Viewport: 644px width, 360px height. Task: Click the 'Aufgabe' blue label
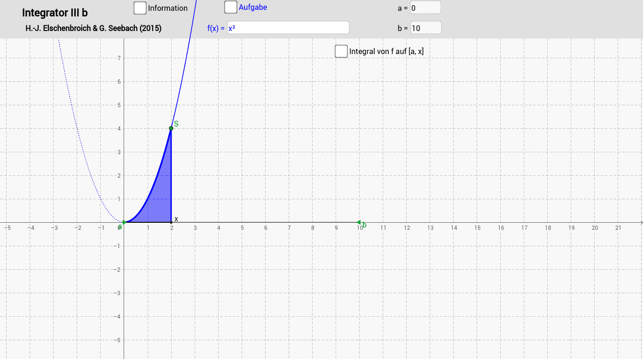coord(253,7)
